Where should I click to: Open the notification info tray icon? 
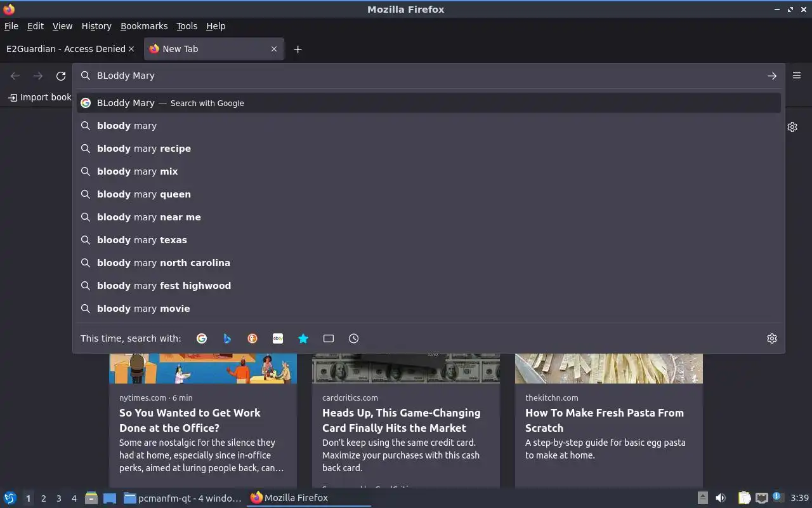pos(778,498)
